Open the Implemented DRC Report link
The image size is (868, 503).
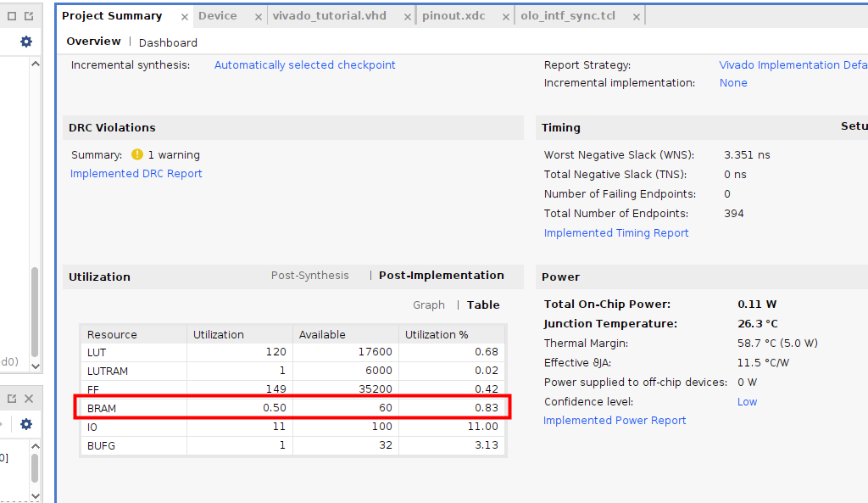coord(136,173)
